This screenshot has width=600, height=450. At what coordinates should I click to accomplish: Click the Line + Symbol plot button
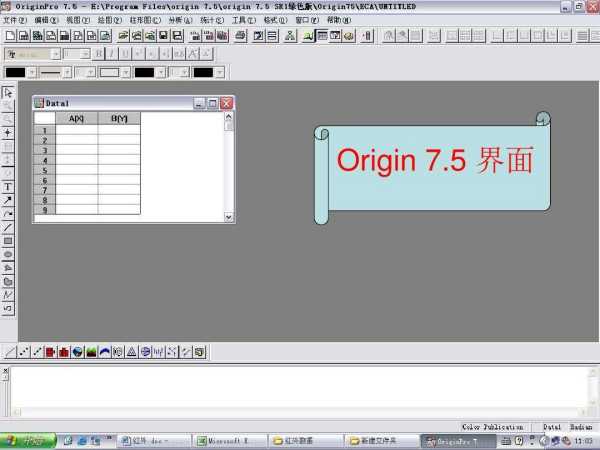point(37,352)
